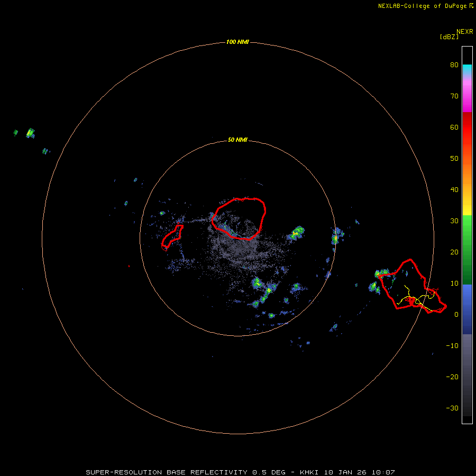Click the NEXLAB-College of DuPage watermark text
476x476 pixels.
[x=425, y=6]
